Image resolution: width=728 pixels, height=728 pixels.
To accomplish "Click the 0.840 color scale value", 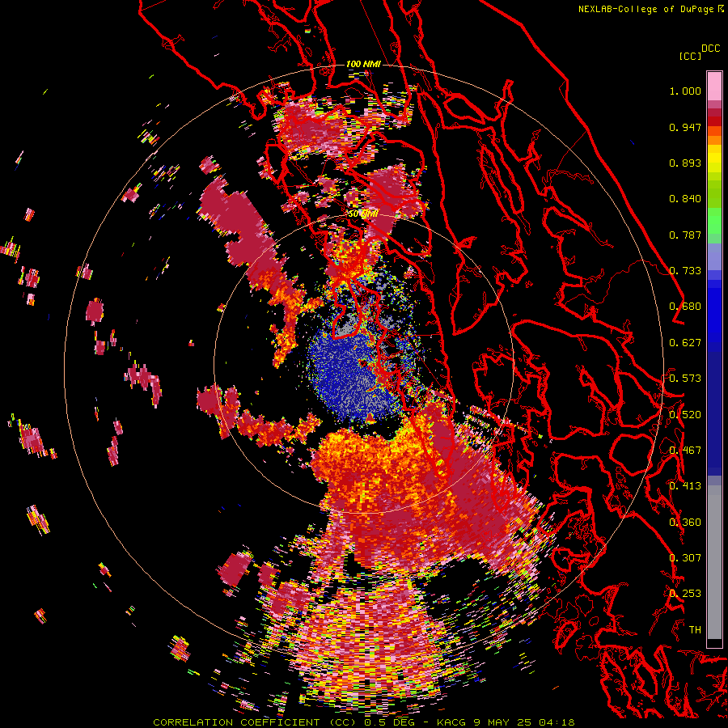I will click(685, 199).
